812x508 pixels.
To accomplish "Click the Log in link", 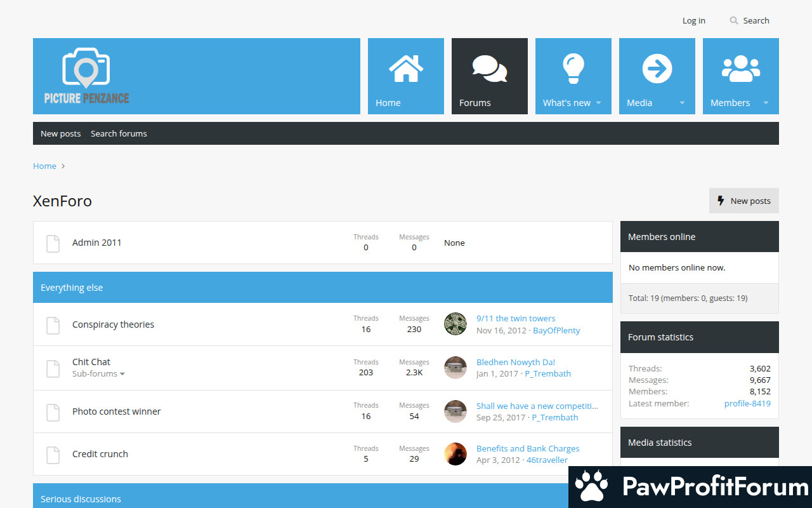I will [693, 21].
